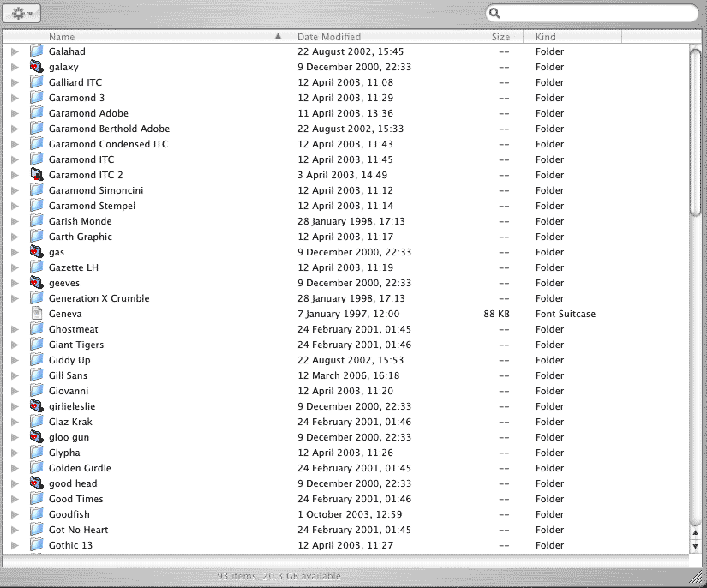Select the Garamond ITC 2 badged icon
The image size is (707, 588).
(37, 174)
